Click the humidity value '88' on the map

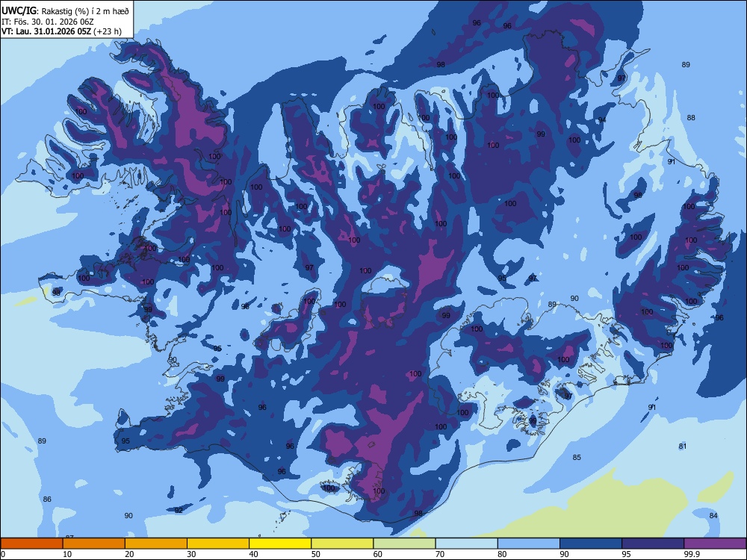coord(691,118)
